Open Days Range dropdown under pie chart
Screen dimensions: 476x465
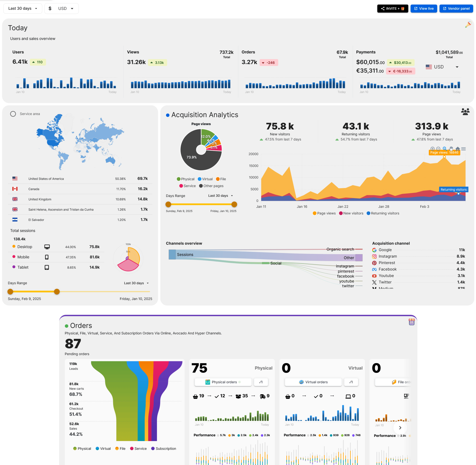pyautogui.click(x=220, y=196)
